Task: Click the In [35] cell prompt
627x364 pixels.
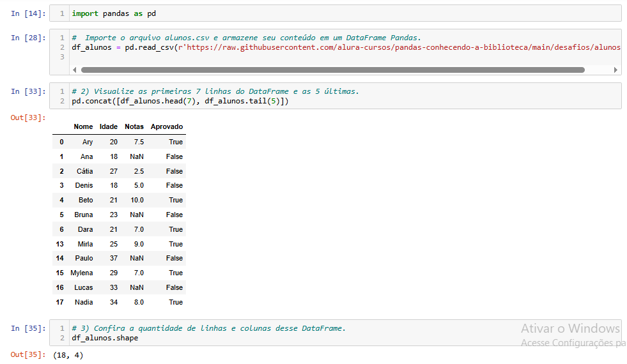Action: (28, 328)
